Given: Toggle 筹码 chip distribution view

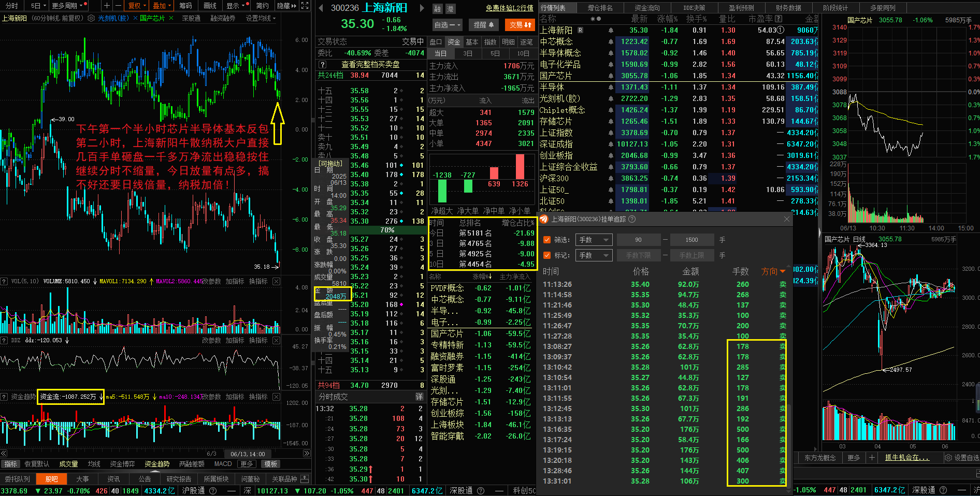Looking at the screenshot, I should coord(185,6).
